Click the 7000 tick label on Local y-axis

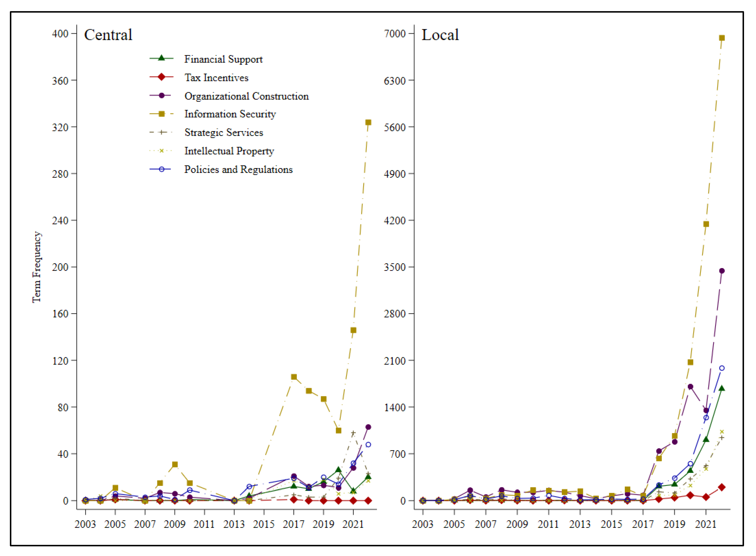click(x=395, y=33)
